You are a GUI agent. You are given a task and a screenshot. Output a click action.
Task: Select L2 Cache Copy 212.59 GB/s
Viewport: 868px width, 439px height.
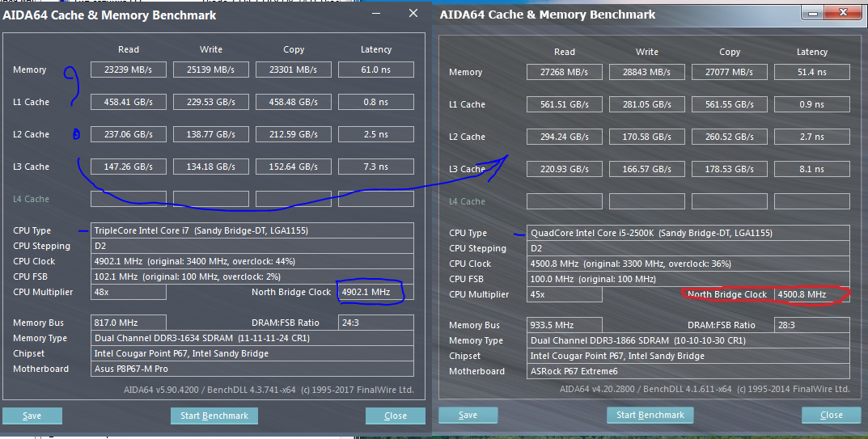(294, 134)
